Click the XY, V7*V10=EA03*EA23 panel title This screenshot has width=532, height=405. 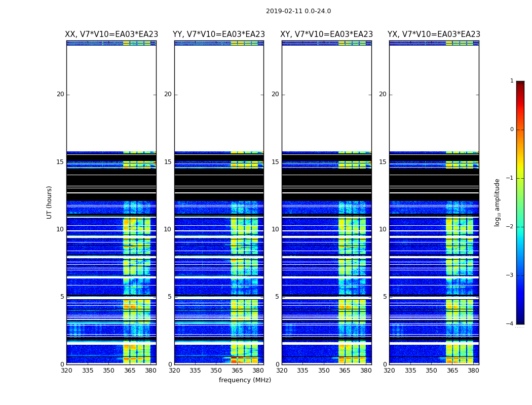(x=326, y=34)
